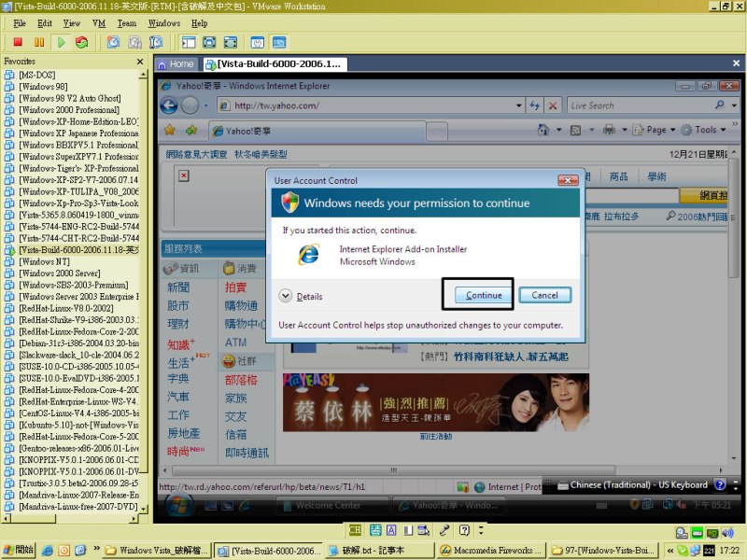747x560 pixels.
Task: Click the 知識 link in services list
Action: [178, 344]
